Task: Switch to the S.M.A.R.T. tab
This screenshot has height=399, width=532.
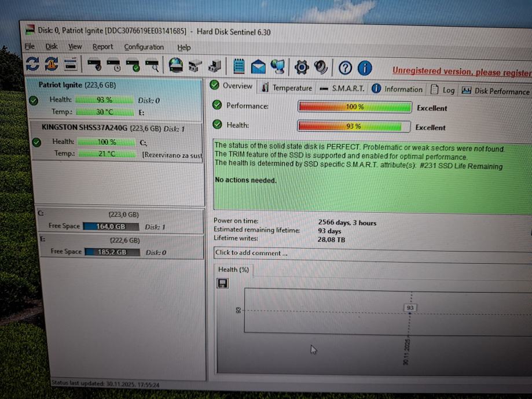Action: tap(342, 88)
